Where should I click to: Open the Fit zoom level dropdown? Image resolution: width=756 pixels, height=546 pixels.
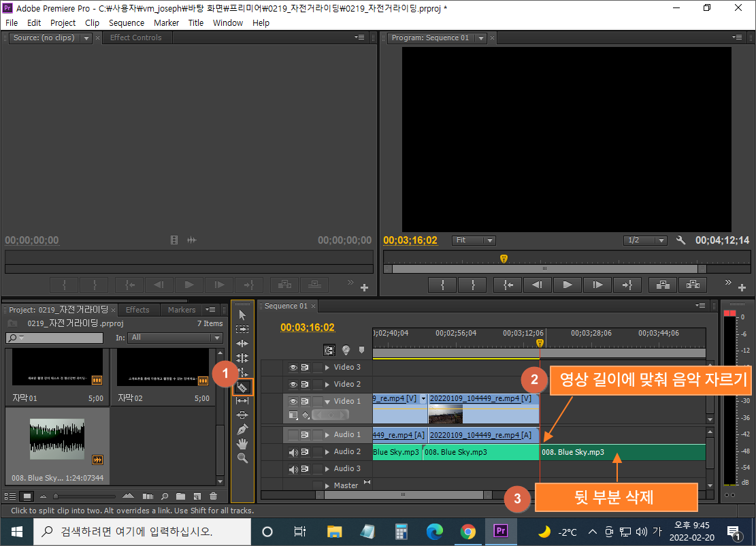coord(474,240)
